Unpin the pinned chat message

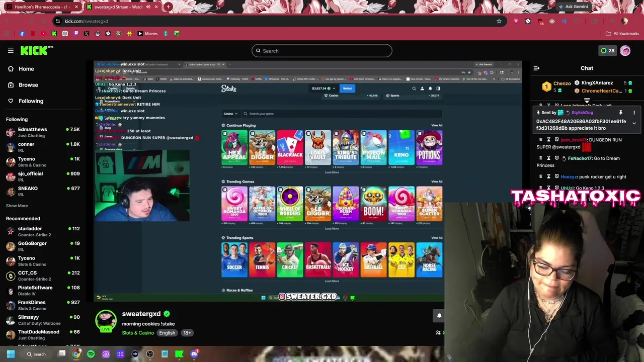[x=621, y=113]
